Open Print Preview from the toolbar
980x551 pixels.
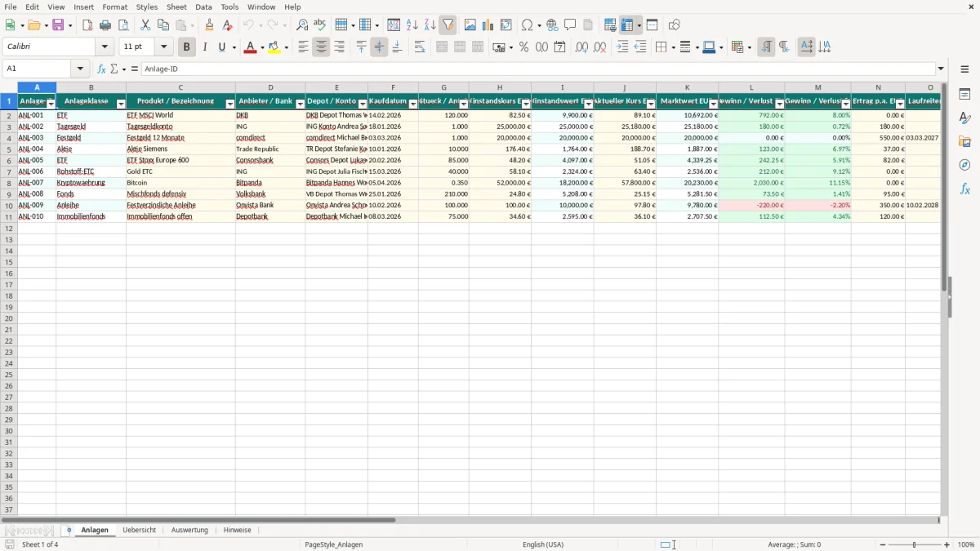click(x=123, y=25)
